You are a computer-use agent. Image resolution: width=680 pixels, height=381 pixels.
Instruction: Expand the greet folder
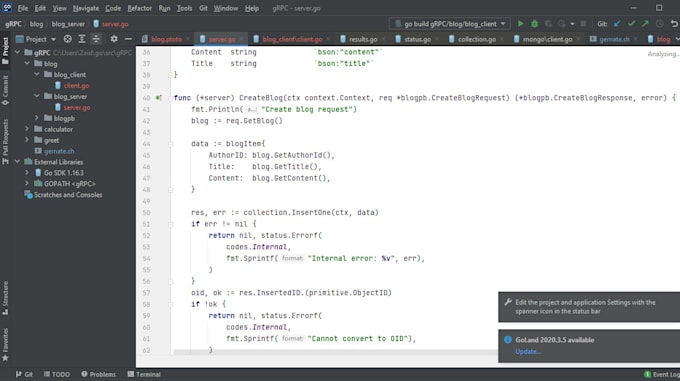pos(27,140)
